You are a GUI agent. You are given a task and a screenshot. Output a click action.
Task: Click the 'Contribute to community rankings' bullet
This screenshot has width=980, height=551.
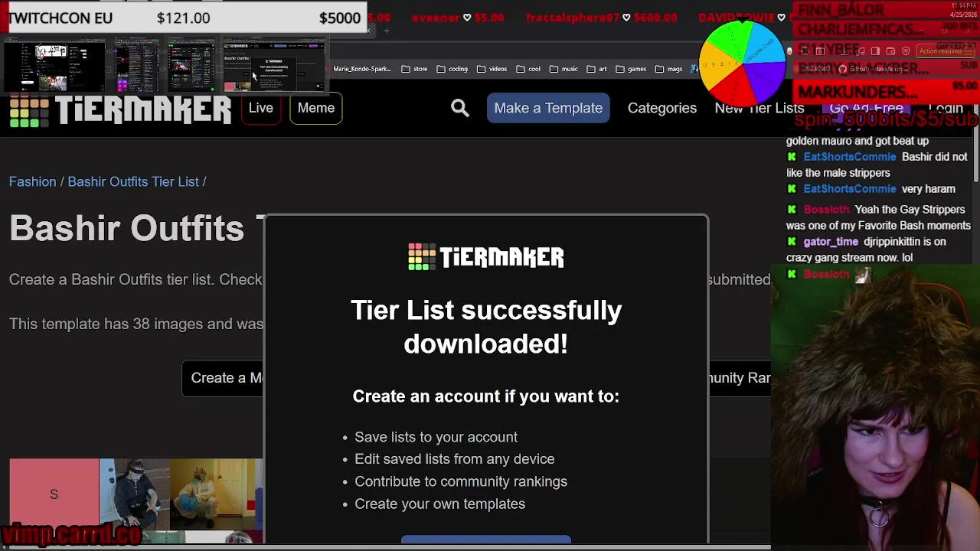[x=461, y=481]
